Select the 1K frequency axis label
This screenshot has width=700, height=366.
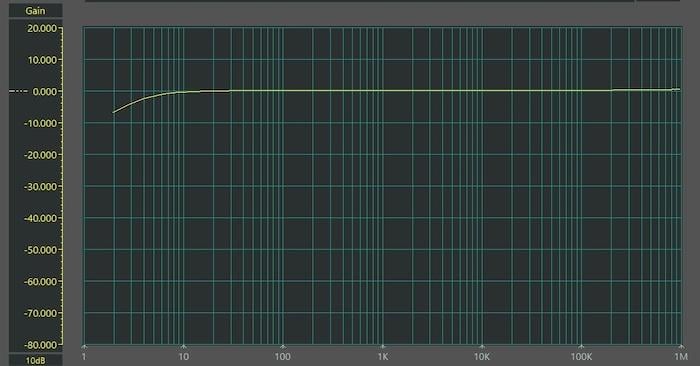click(383, 357)
